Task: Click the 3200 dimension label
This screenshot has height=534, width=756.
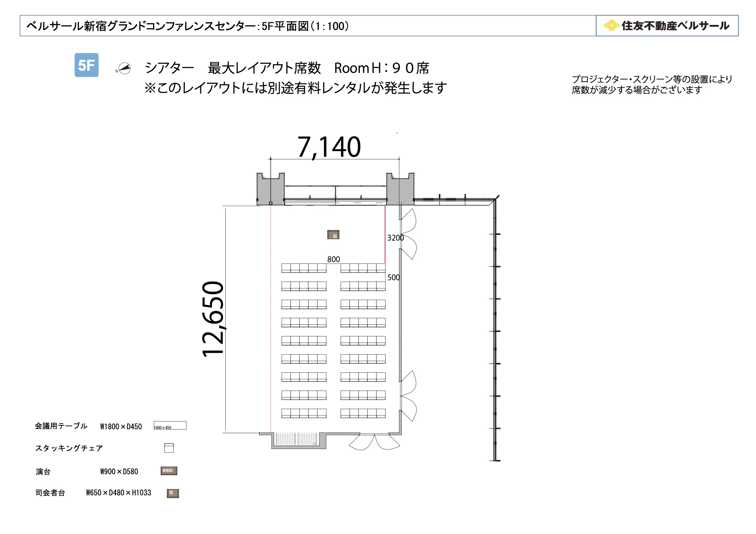Action: coord(395,238)
